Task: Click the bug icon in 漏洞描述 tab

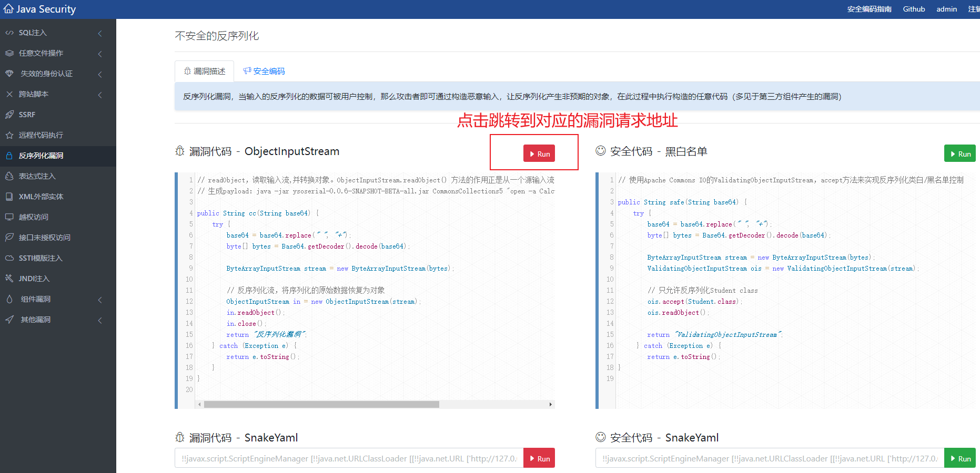Action: [187, 71]
